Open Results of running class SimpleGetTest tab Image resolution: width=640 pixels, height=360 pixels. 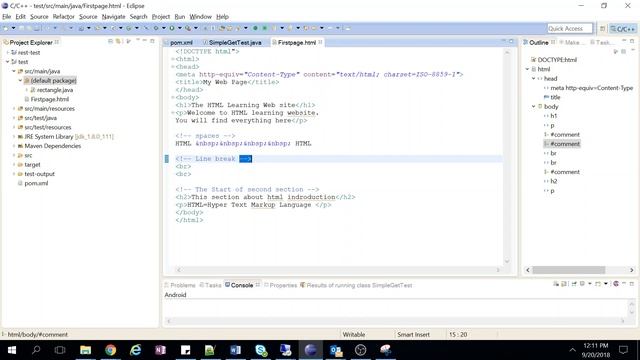point(359,285)
